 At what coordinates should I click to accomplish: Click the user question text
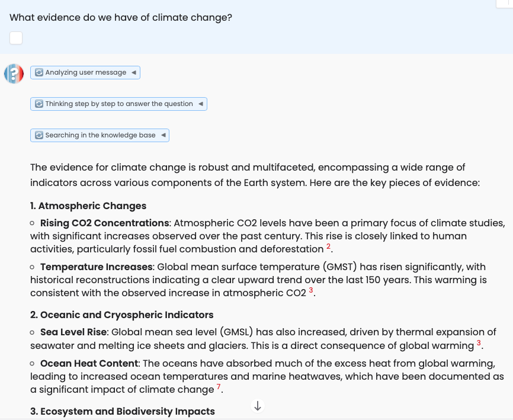pos(121,18)
